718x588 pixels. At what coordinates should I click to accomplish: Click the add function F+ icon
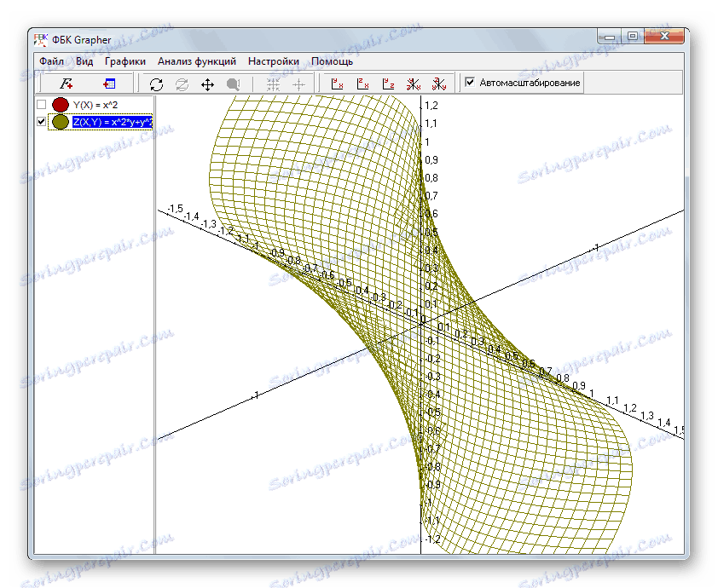pyautogui.click(x=67, y=84)
